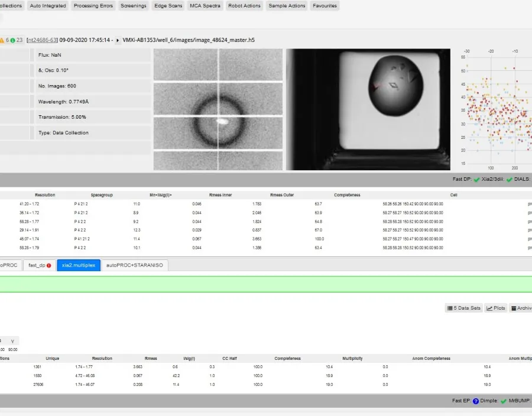Select the image_48624_master.h5 file path text

tap(189, 40)
